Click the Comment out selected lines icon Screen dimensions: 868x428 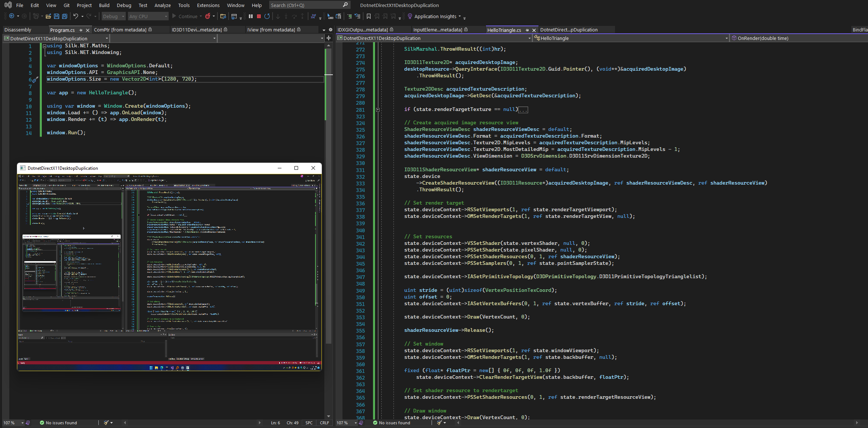click(349, 16)
